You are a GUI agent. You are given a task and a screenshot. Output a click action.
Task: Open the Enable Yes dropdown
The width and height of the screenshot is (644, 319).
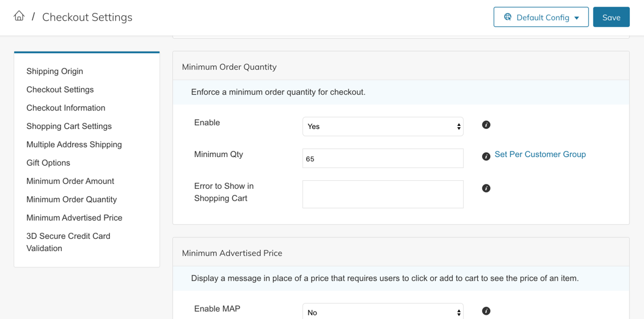(382, 127)
